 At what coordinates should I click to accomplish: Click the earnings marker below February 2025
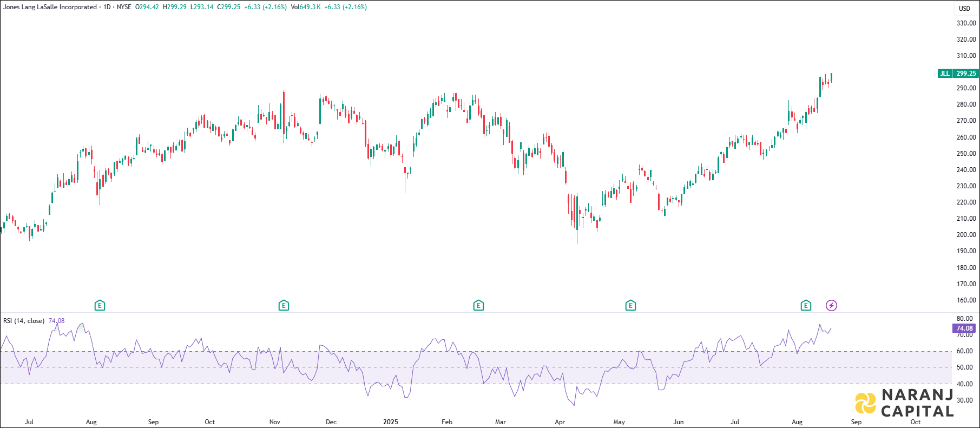click(478, 306)
